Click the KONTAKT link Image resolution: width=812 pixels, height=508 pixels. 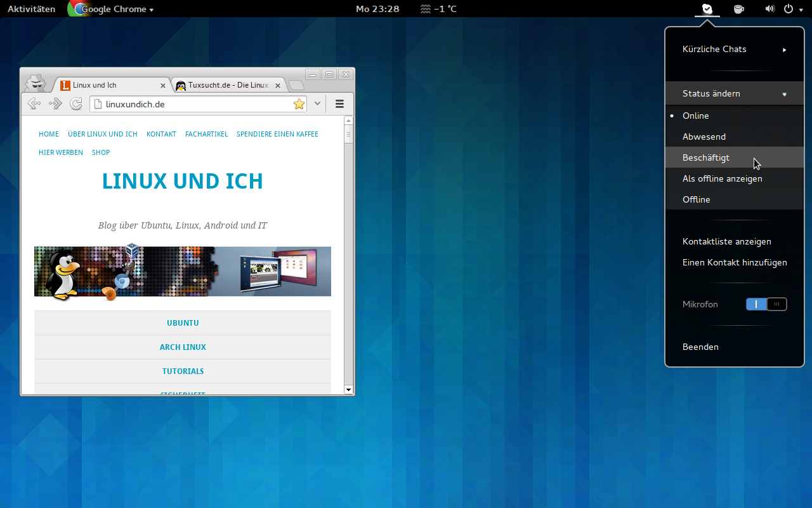(161, 134)
